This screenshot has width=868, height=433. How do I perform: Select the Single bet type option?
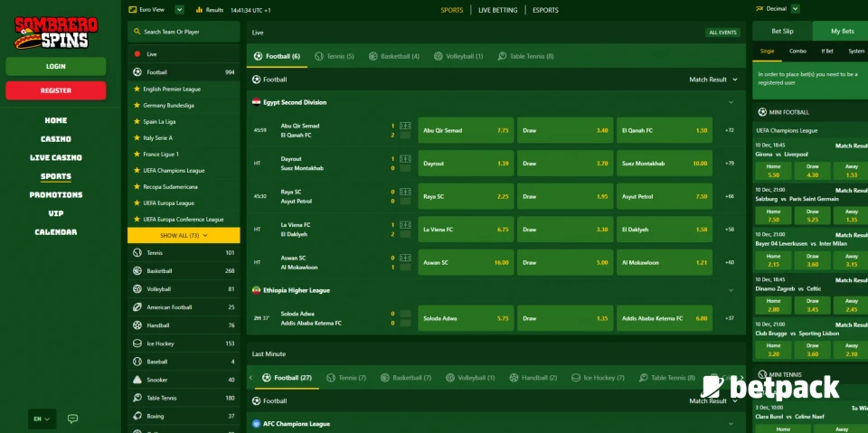pos(768,52)
